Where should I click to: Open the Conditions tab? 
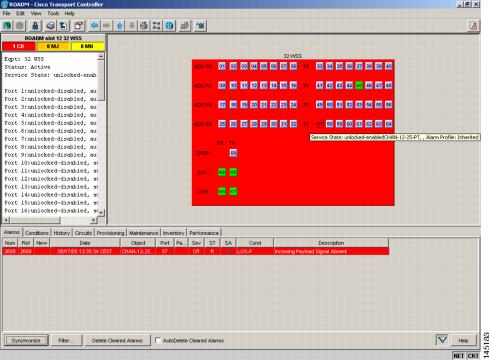point(37,233)
